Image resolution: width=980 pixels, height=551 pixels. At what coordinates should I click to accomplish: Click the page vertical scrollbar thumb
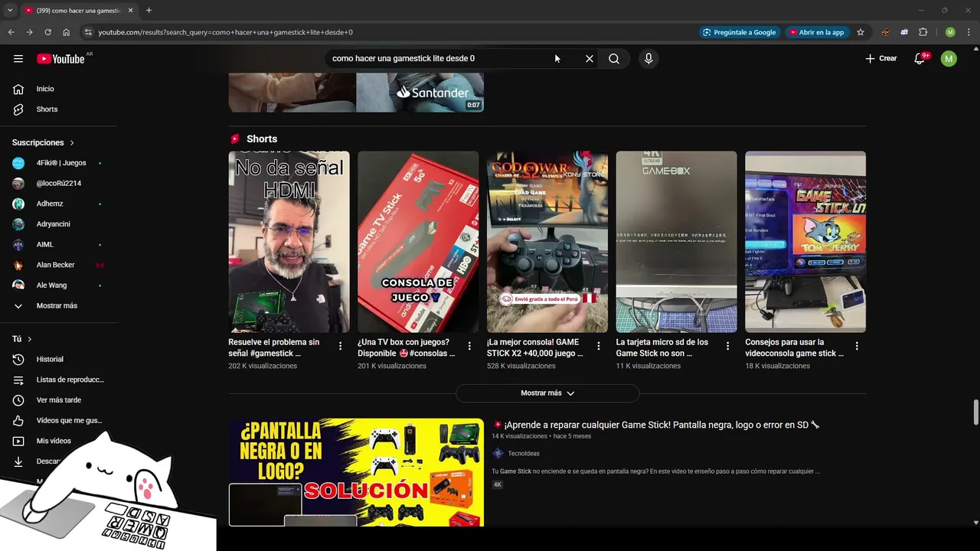pyautogui.click(x=975, y=412)
